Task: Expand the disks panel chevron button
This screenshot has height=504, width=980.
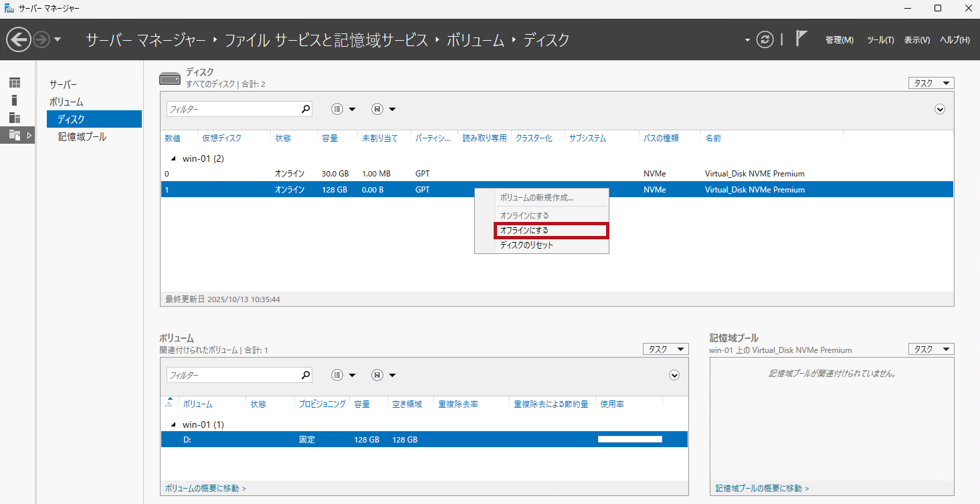Action: [940, 109]
